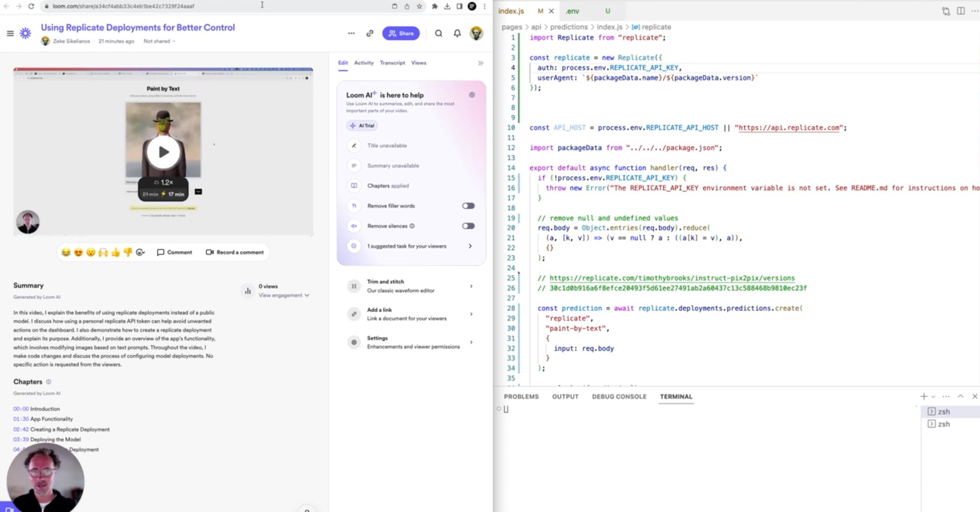Screen dimensions: 980x512
Task: React with the surprised face emoji
Action: tap(91, 252)
